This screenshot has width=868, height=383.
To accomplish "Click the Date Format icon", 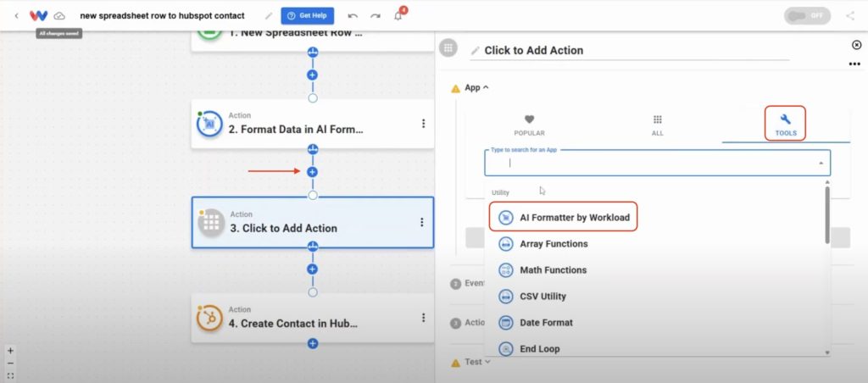I will coord(506,323).
